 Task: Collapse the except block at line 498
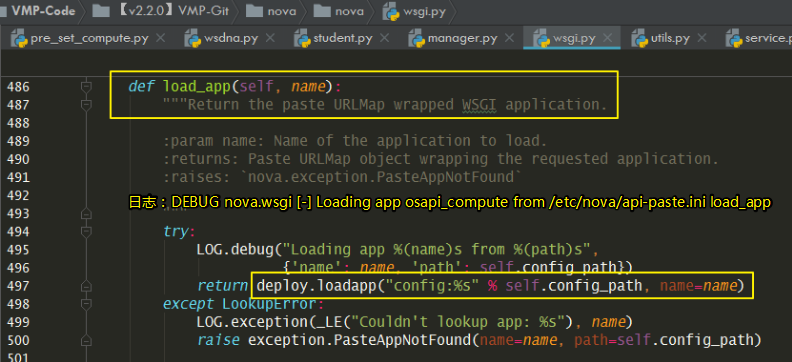[86, 304]
